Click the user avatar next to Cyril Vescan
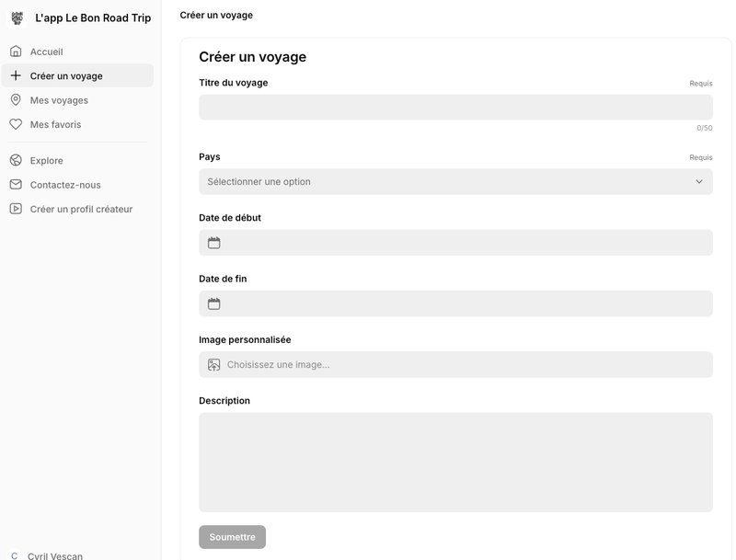Screen dimensions: 736x560 [x=15, y=555]
